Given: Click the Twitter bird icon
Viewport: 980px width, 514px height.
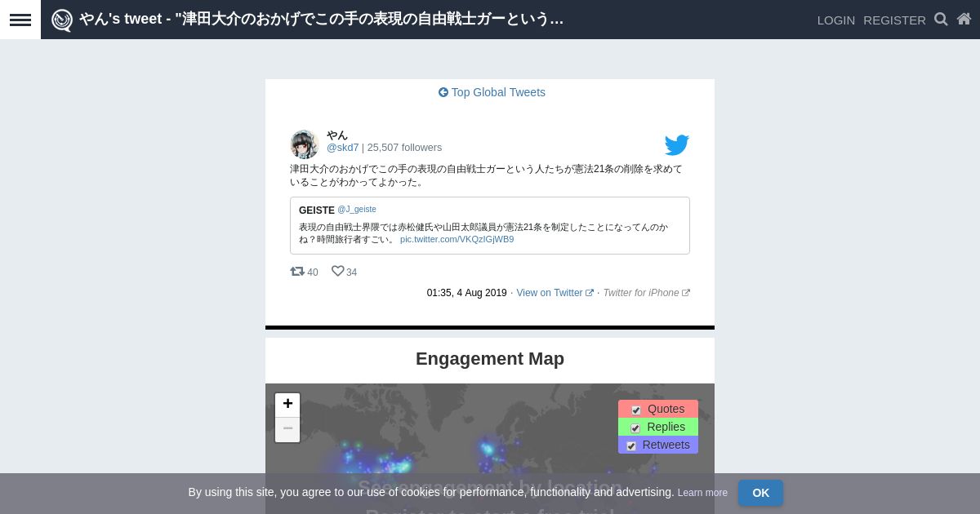Looking at the screenshot, I should point(677,145).
